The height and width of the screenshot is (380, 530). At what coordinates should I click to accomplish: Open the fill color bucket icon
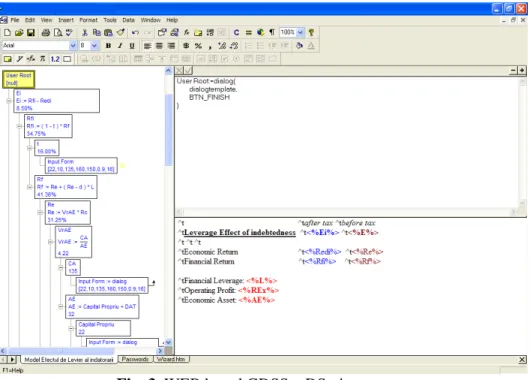299,46
